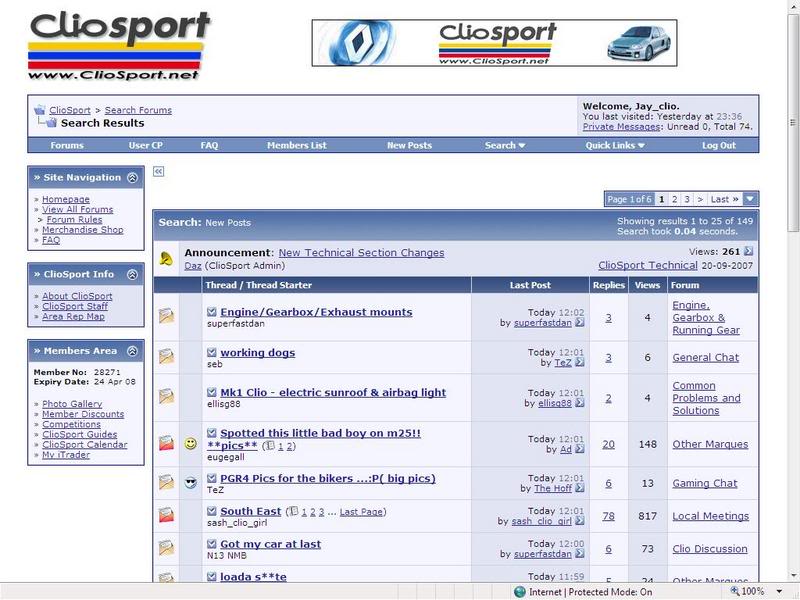Go to last post by Ad icon
The height and width of the screenshot is (600, 800).
coord(580,449)
